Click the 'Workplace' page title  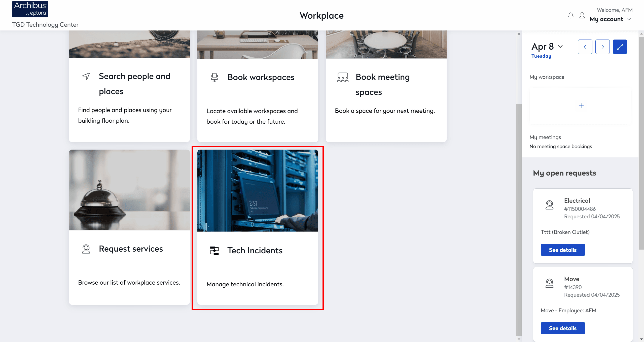tap(321, 16)
